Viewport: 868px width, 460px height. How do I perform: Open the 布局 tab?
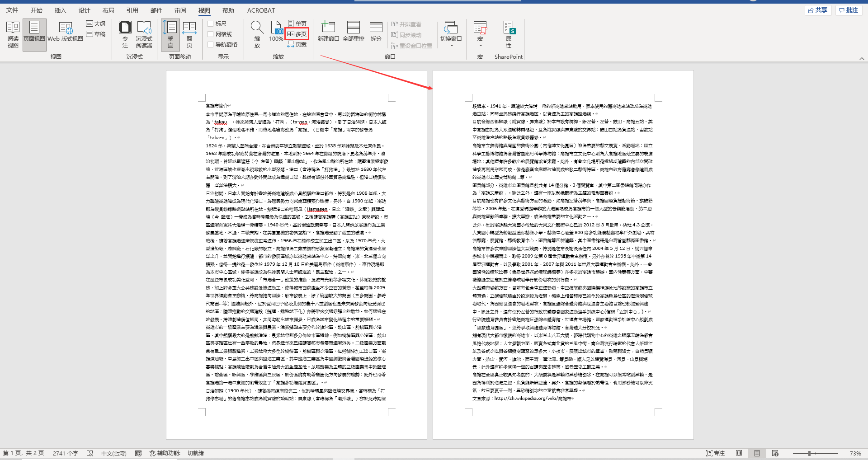click(108, 10)
